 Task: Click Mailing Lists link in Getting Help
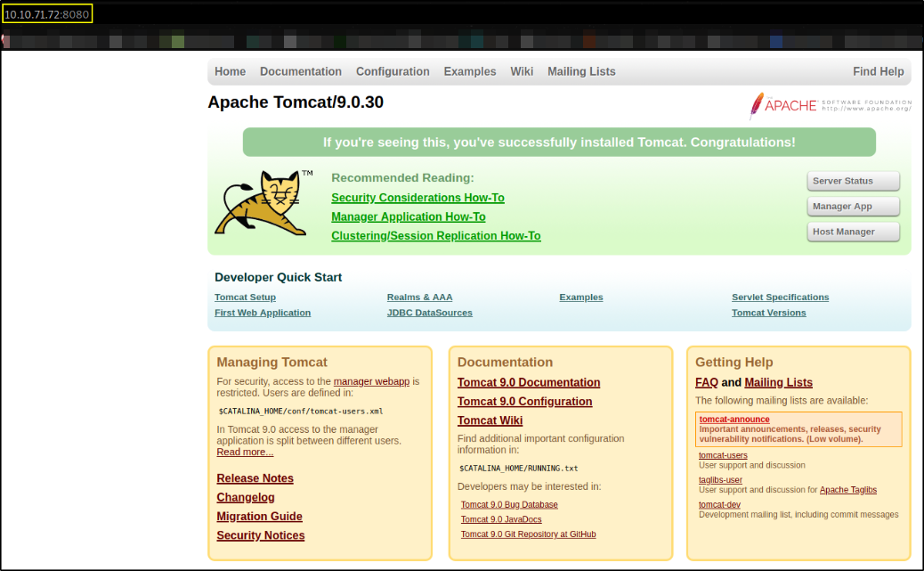tap(778, 382)
